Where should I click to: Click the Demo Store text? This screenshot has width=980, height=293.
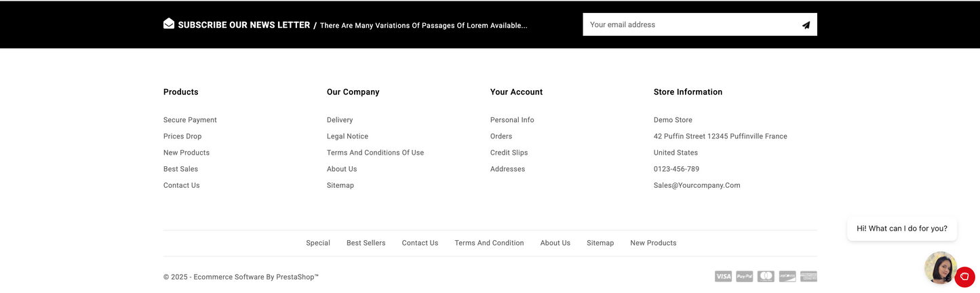click(x=673, y=120)
